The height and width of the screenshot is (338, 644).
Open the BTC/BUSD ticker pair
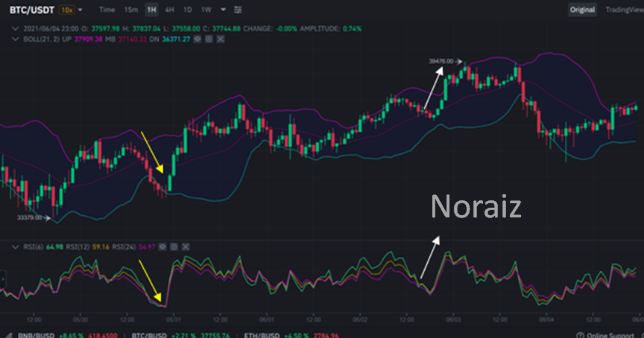149,335
